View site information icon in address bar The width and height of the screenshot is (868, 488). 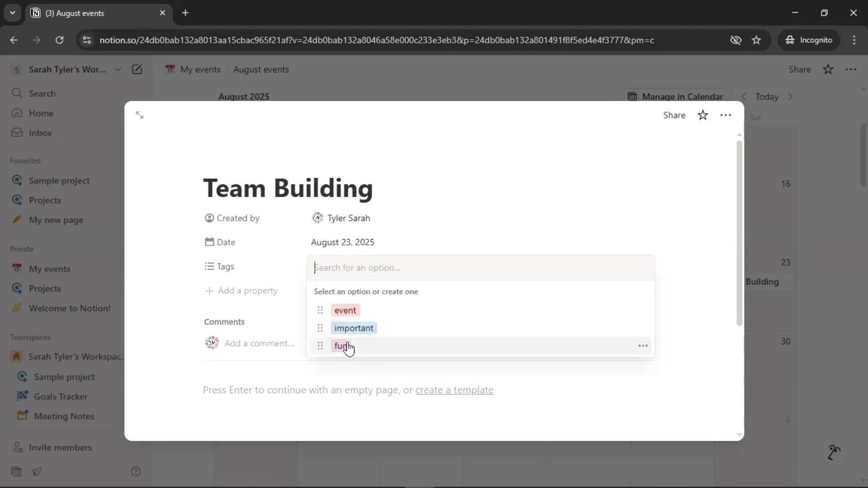point(87,40)
